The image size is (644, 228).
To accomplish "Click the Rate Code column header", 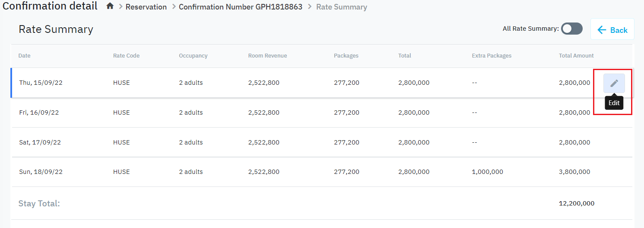I will 126,56.
